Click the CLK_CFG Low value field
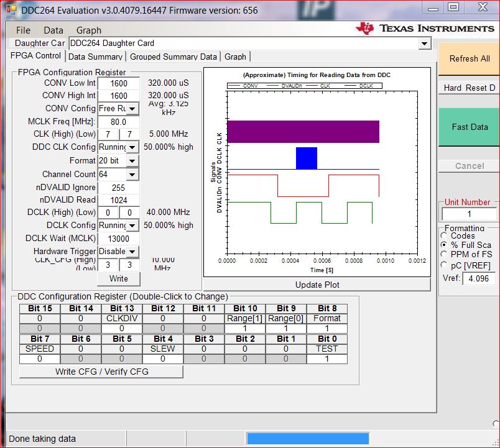The width and height of the screenshot is (500, 448). pyautogui.click(x=129, y=265)
